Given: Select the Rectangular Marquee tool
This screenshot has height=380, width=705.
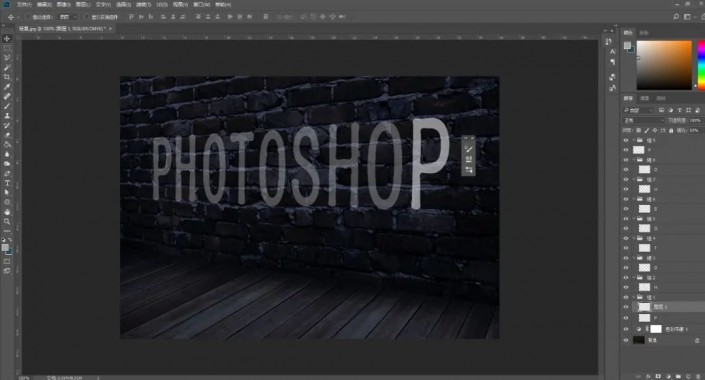Looking at the screenshot, I should pyautogui.click(x=7, y=48).
